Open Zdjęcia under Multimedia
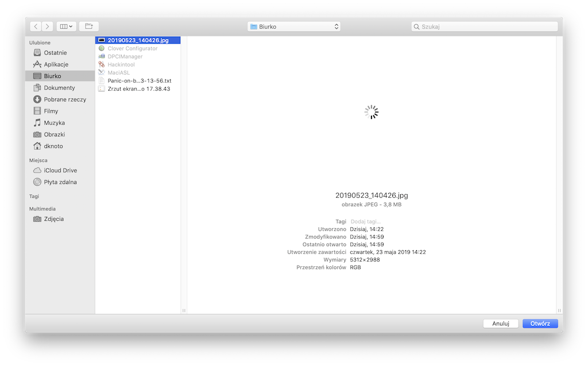Image resolution: width=588 pixels, height=366 pixels. [60, 219]
